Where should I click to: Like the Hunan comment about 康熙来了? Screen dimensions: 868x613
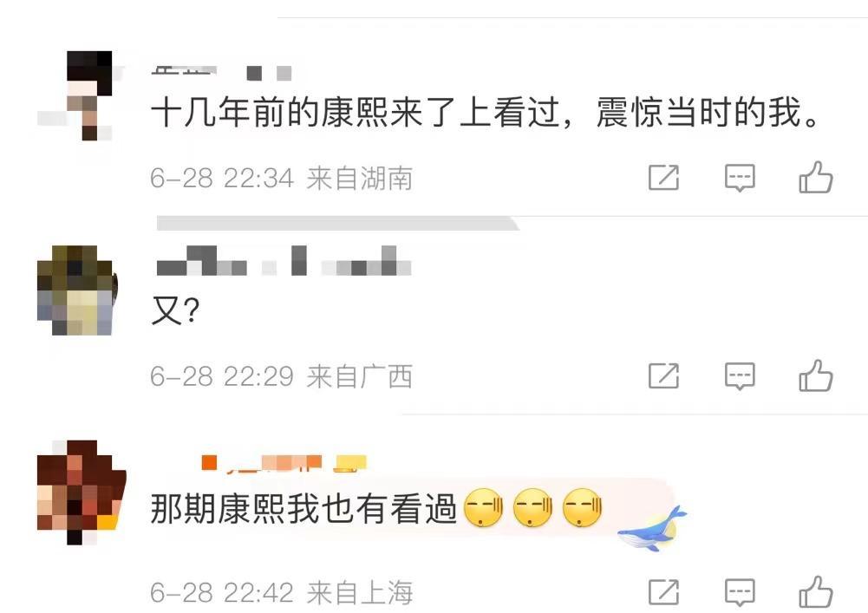point(816,178)
